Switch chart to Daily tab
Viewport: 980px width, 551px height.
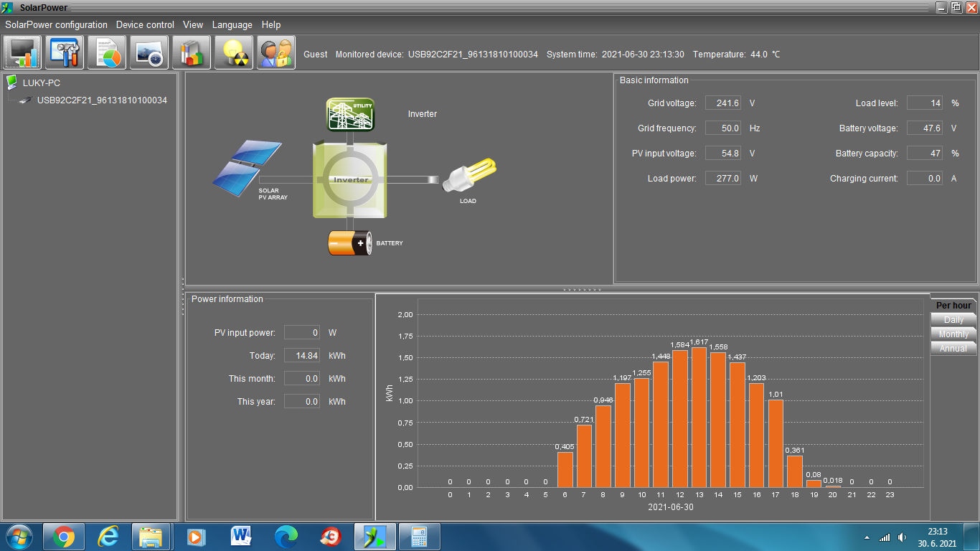click(x=953, y=320)
